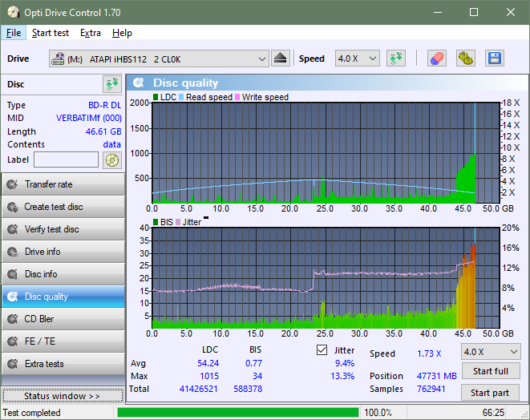Click the Transfer rate sidebar icon
The width and height of the screenshot is (530, 420).
tap(13, 184)
